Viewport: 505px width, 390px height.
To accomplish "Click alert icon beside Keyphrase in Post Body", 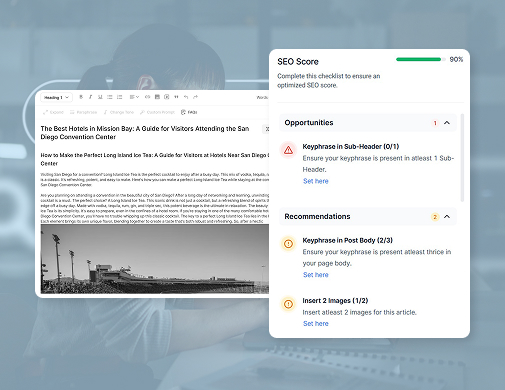I will [x=288, y=244].
